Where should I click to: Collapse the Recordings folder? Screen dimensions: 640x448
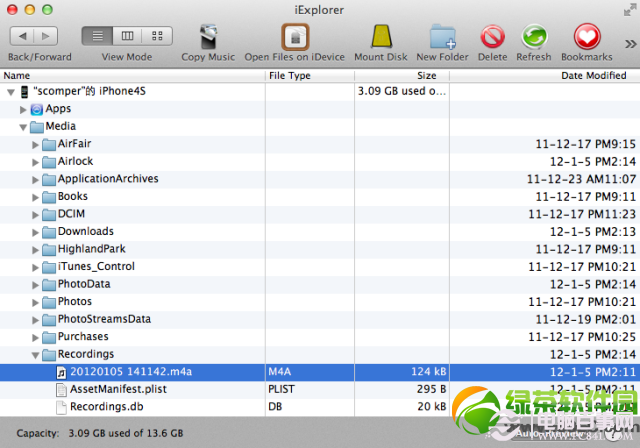click(37, 354)
